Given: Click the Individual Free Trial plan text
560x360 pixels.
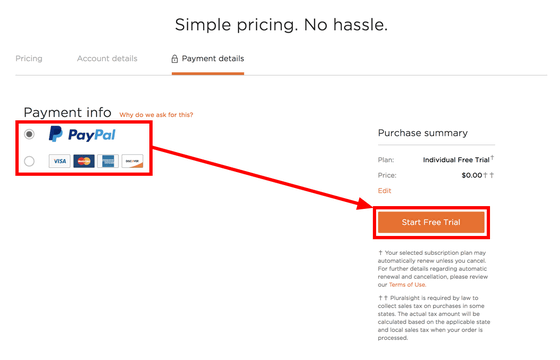Looking at the screenshot, I should pos(456,160).
